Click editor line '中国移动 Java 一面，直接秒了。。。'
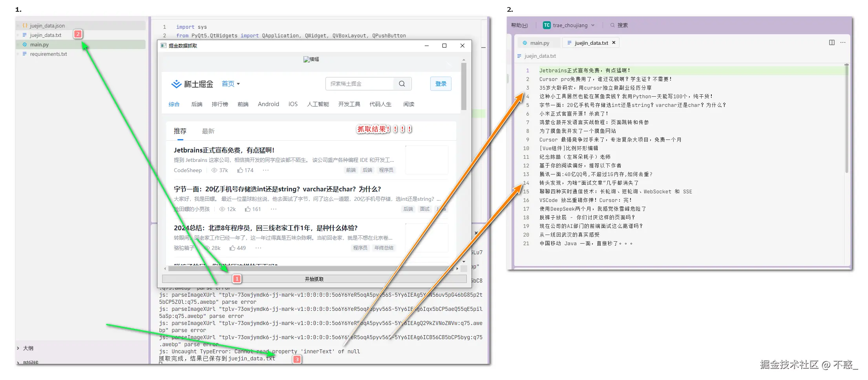This screenshot has height=380, width=868. click(x=586, y=244)
